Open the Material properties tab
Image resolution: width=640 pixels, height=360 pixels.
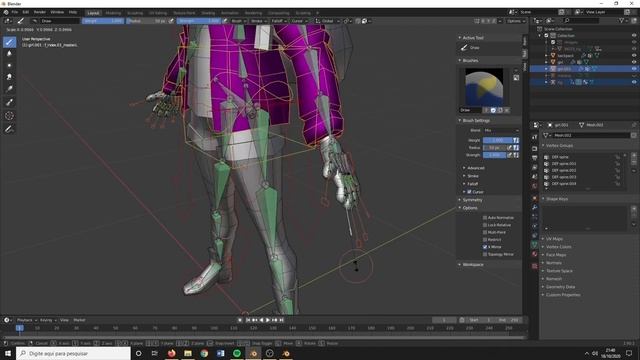click(535, 254)
